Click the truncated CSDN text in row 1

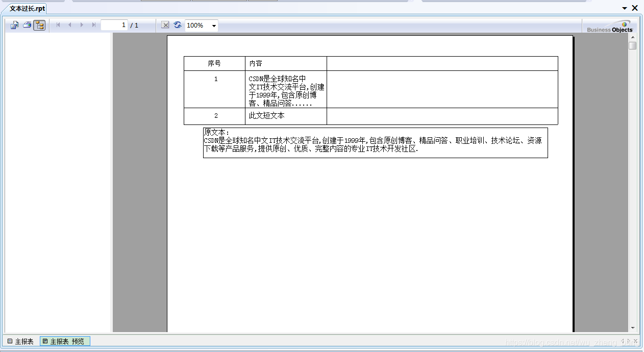286,91
